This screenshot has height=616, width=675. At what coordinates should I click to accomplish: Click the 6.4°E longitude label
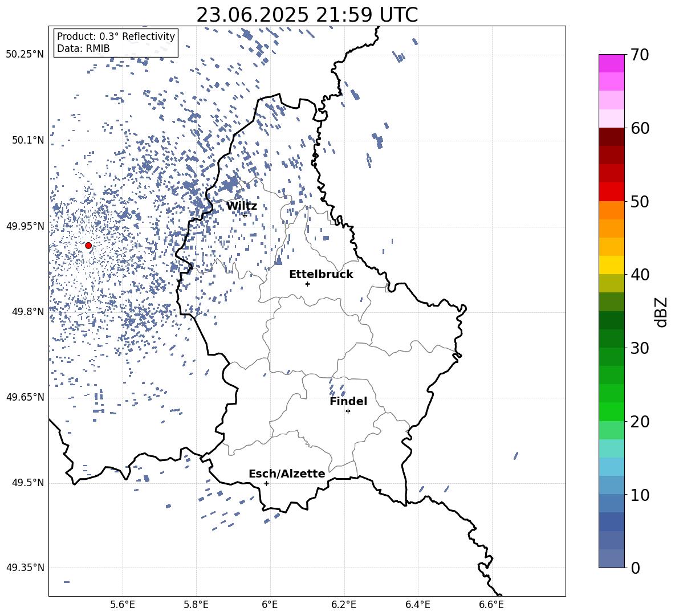tap(417, 605)
